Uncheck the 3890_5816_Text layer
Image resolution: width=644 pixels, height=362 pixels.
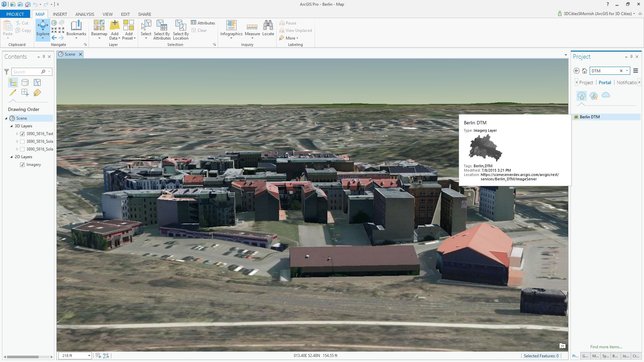click(x=22, y=134)
